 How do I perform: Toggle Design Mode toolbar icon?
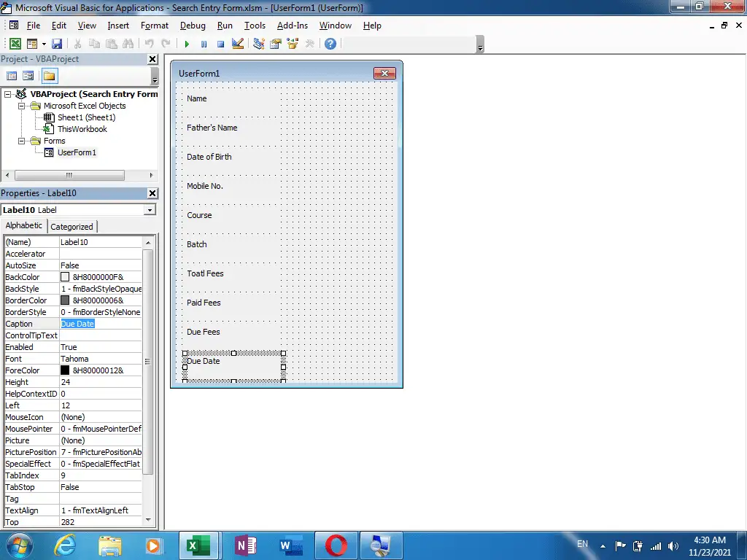pyautogui.click(x=238, y=44)
